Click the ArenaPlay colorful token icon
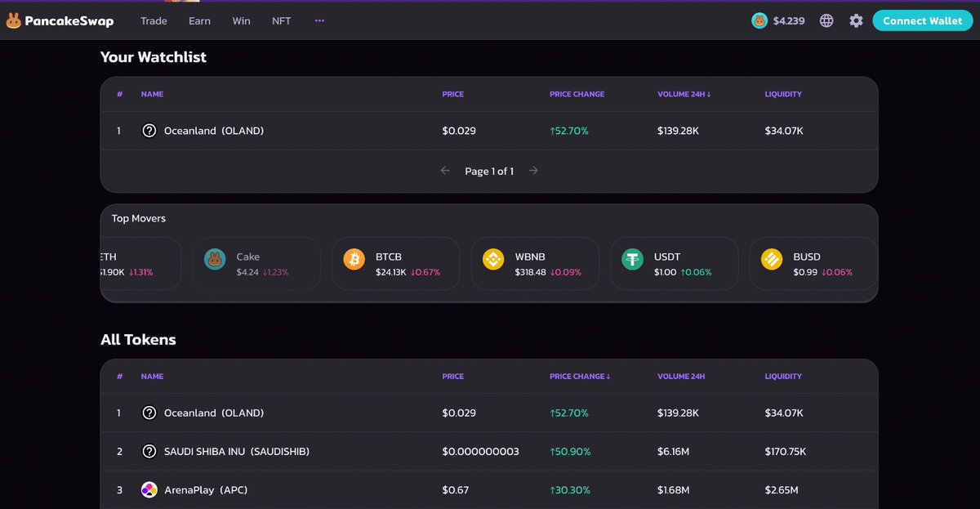Screen dimensions: 980x509 (x=149, y=490)
